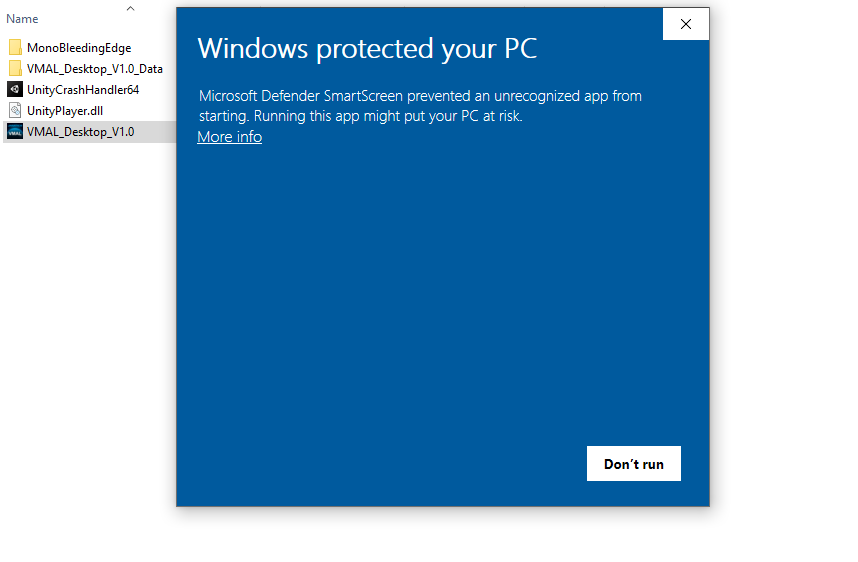Click the UnityPlayer.dll file icon
The image size is (858, 562).
15,111
